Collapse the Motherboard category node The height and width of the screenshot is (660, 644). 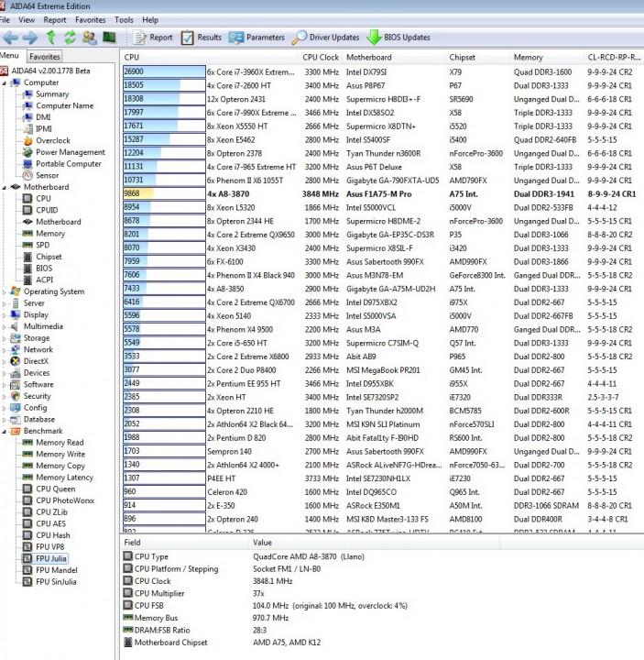point(5,188)
